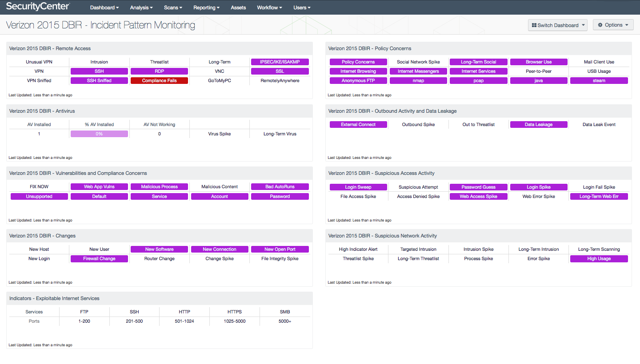Open the Analysis menu

141,8
